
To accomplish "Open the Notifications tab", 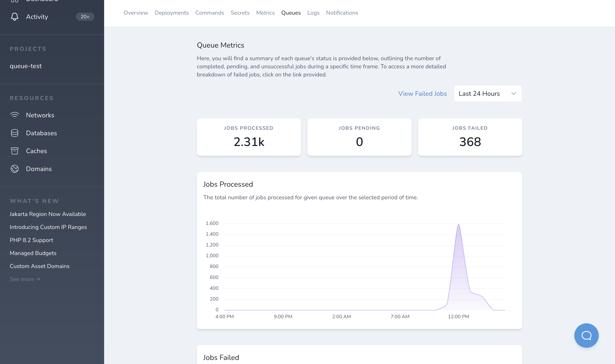I will tap(342, 13).
